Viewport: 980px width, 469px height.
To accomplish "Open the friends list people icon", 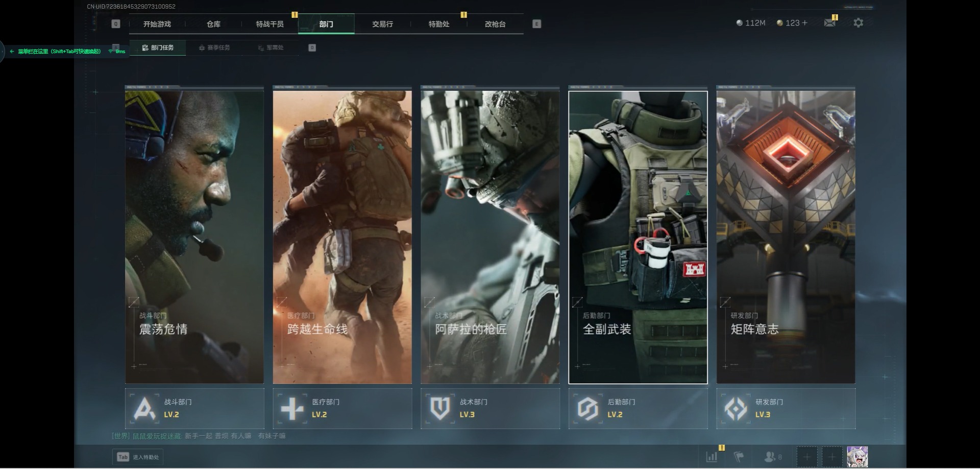I will pyautogui.click(x=769, y=457).
